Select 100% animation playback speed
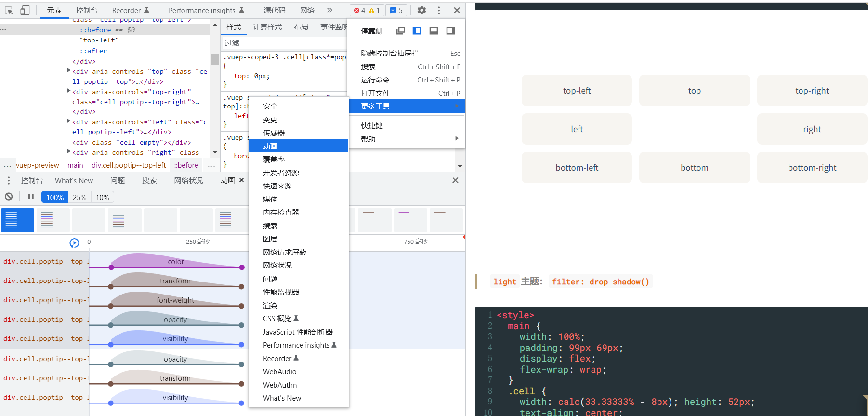The height and width of the screenshot is (416, 868). (x=54, y=197)
